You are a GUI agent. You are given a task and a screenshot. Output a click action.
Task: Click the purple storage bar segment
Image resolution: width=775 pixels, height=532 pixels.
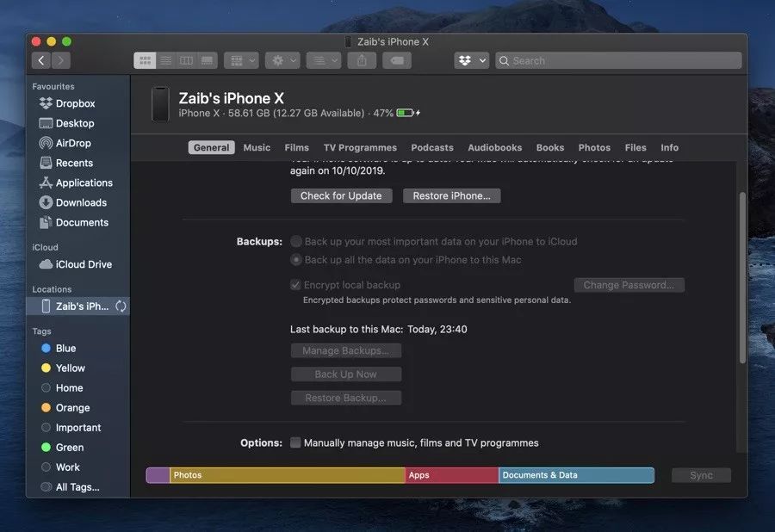point(158,475)
